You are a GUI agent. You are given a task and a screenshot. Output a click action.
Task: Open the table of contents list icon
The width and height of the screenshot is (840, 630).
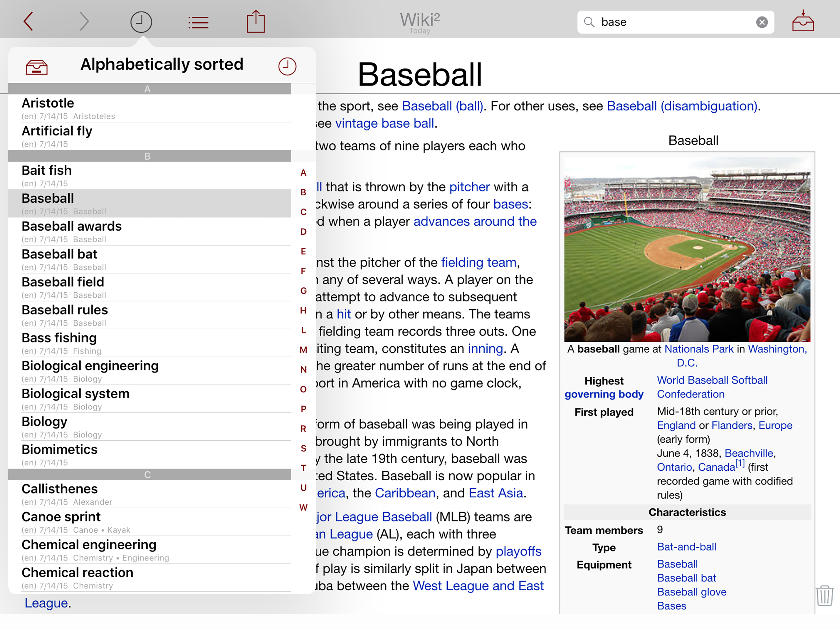tap(198, 22)
